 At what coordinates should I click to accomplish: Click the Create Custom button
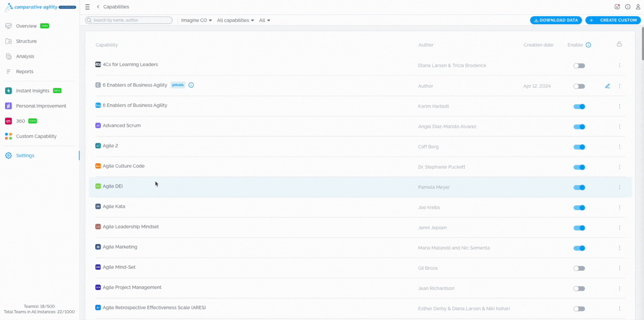click(613, 20)
